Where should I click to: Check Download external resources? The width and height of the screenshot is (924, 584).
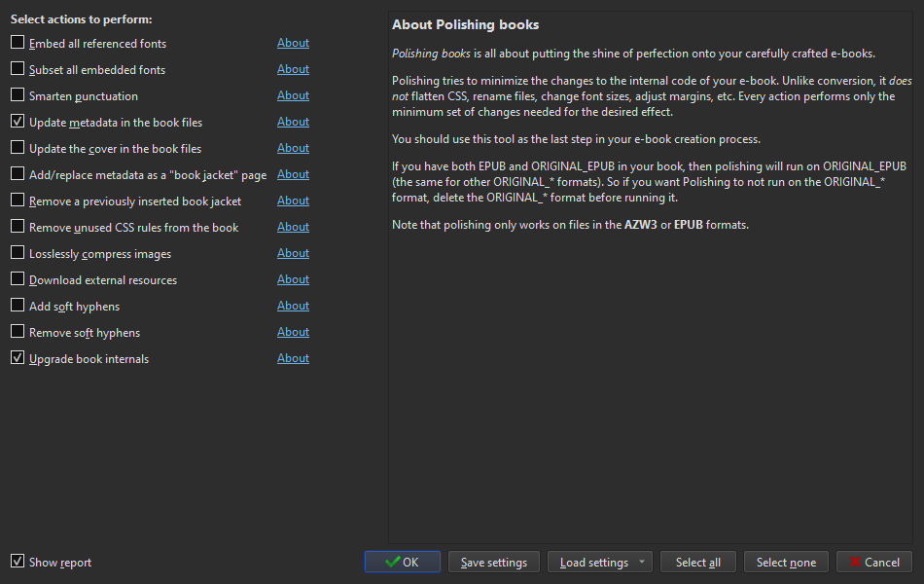tap(16, 279)
